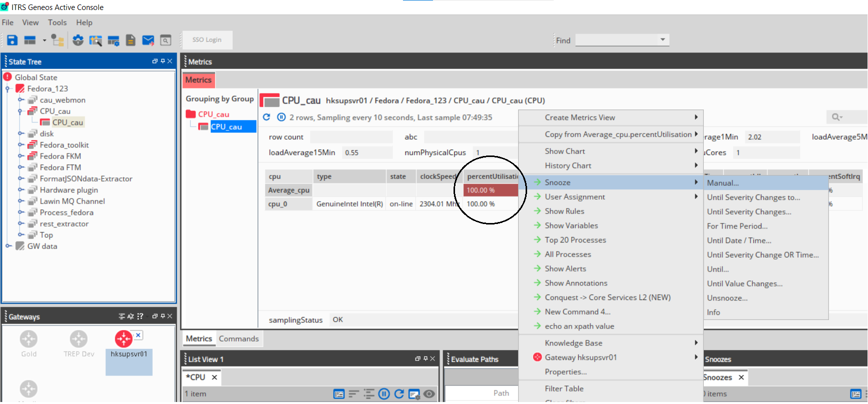Select the Gold gateway icon
Image resolution: width=868 pixels, height=404 pixels.
pos(29,339)
